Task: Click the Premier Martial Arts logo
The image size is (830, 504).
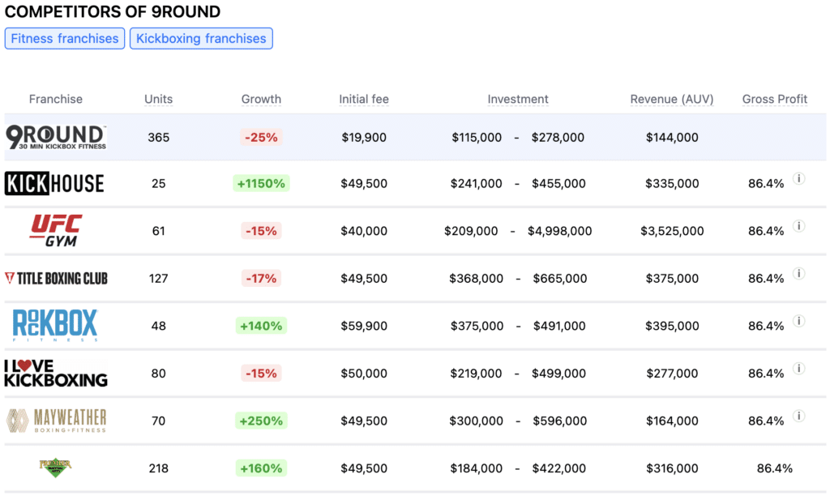Action: pyautogui.click(x=56, y=468)
